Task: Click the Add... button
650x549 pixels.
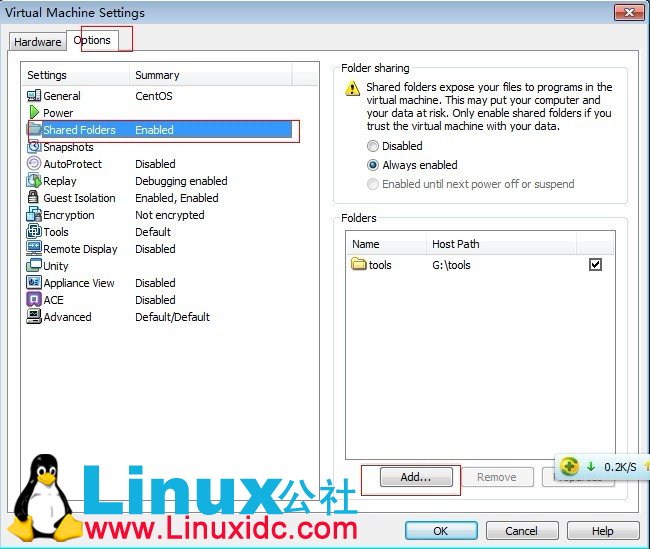Action: 416,477
